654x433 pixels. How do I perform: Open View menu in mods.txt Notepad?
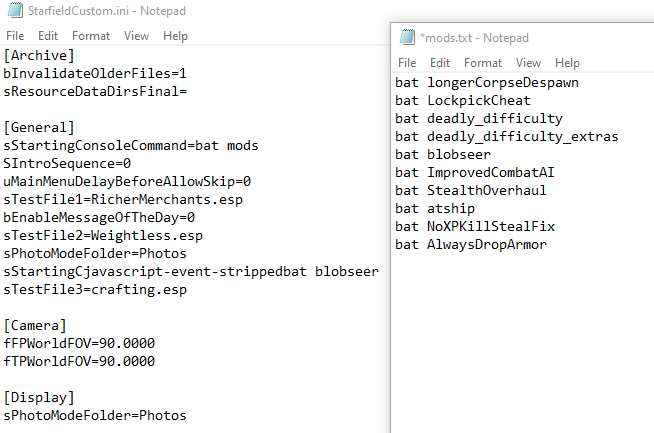[x=528, y=63]
